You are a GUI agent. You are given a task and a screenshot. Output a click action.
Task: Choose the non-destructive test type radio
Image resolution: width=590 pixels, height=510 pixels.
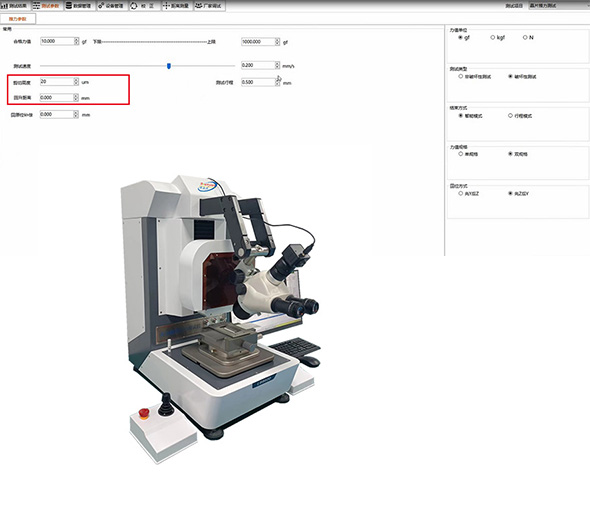point(461,76)
